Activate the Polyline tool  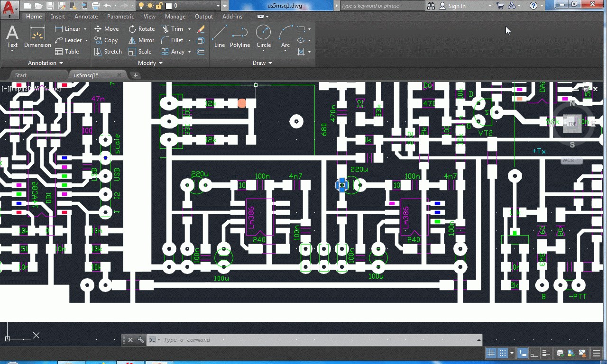239,36
